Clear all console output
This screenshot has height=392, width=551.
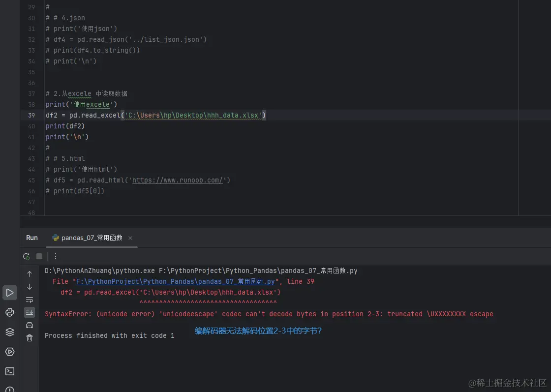click(x=30, y=338)
